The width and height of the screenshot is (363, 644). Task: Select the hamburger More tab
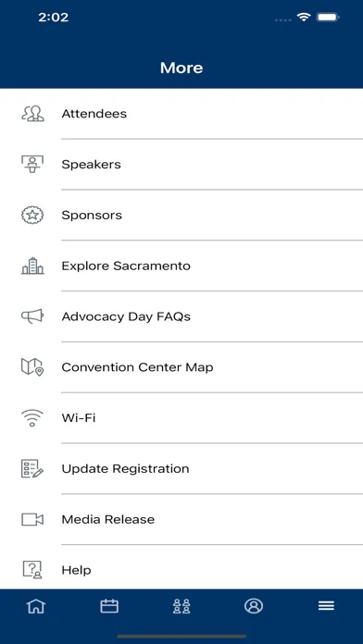[326, 606]
